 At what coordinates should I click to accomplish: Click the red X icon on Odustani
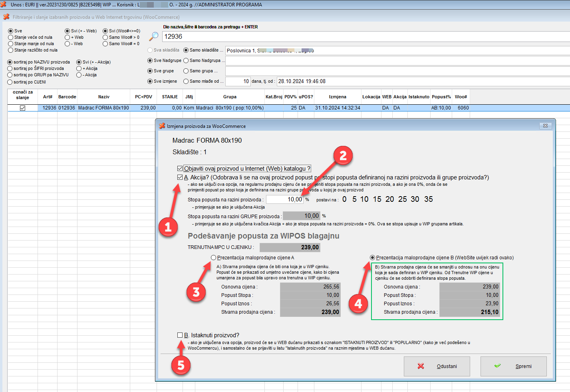[x=421, y=366]
